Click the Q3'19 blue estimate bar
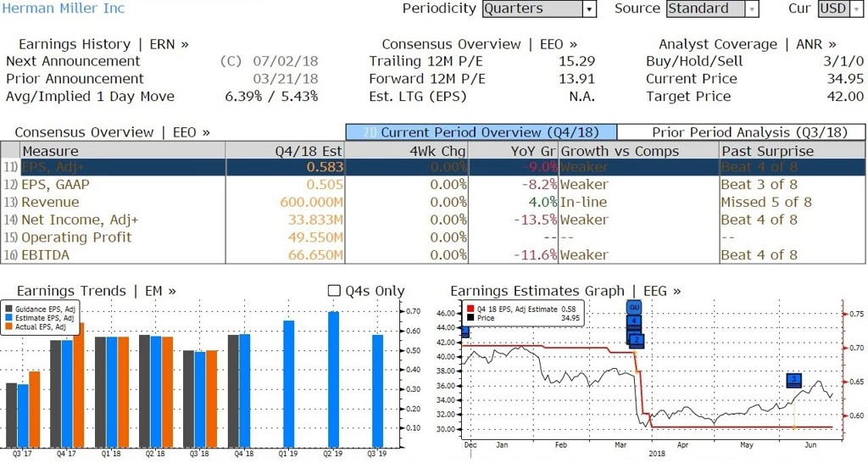Image resolution: width=868 pixels, height=463 pixels. pos(377,390)
